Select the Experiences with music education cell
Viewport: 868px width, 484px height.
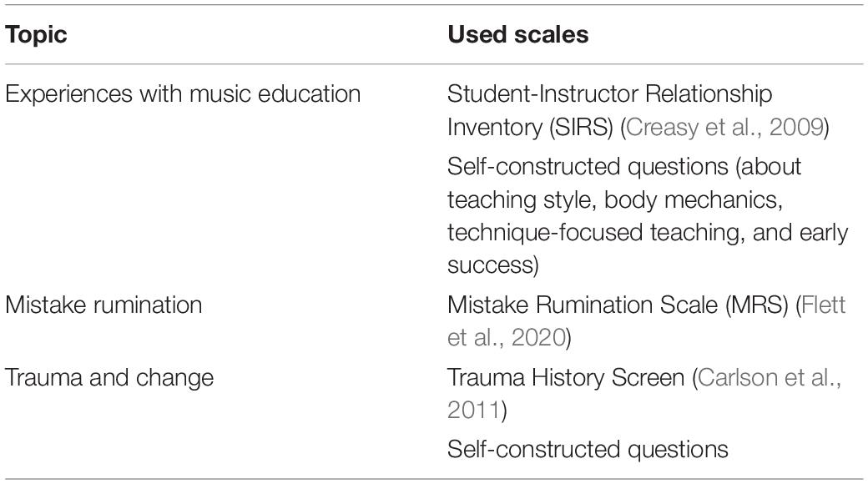pos(183,93)
